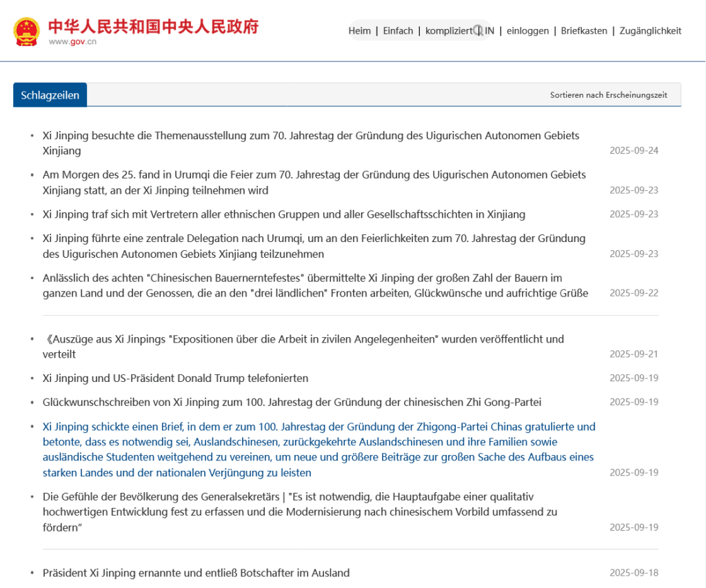Image resolution: width=706 pixels, height=588 pixels.
Task: Click Sortieren nach Erscheinungszeit
Action: click(x=608, y=95)
